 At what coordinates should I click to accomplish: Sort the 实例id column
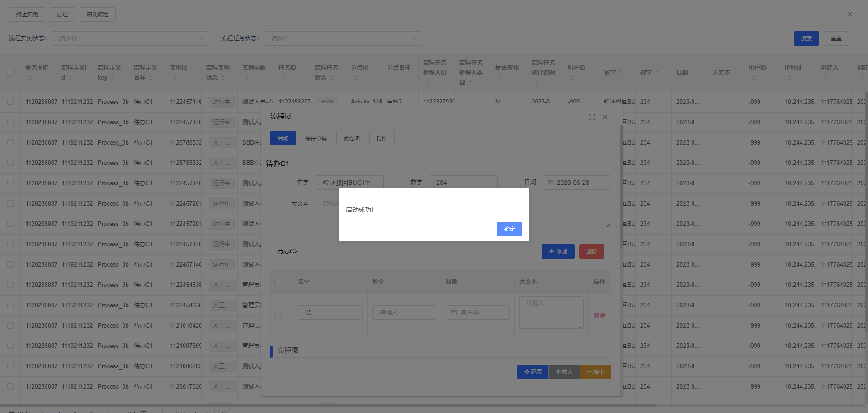coord(175,78)
